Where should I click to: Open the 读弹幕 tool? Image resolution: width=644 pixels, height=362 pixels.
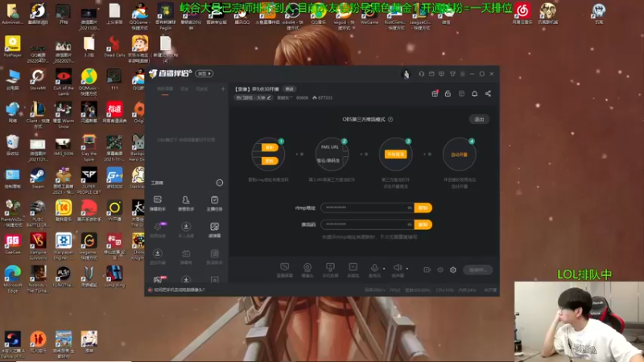[214, 230]
